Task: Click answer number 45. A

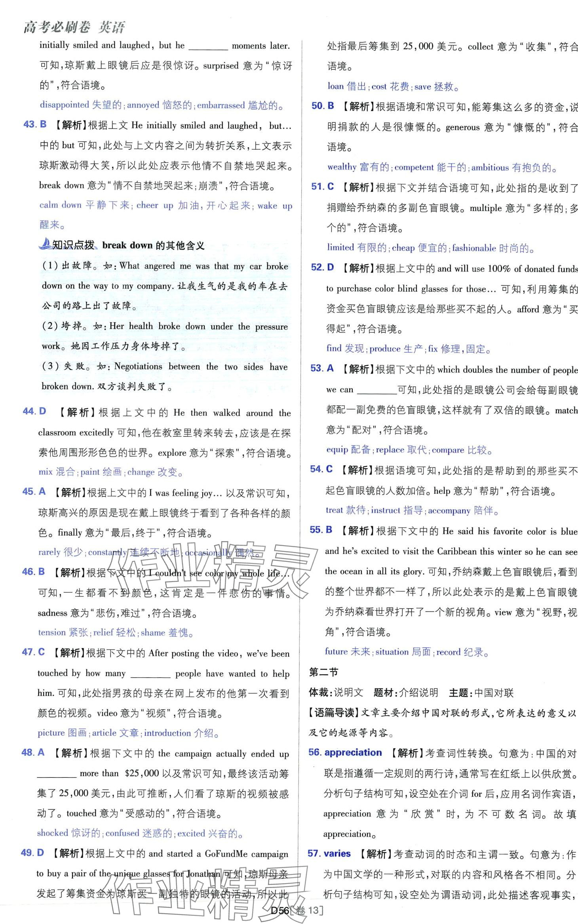Action: pos(34,492)
